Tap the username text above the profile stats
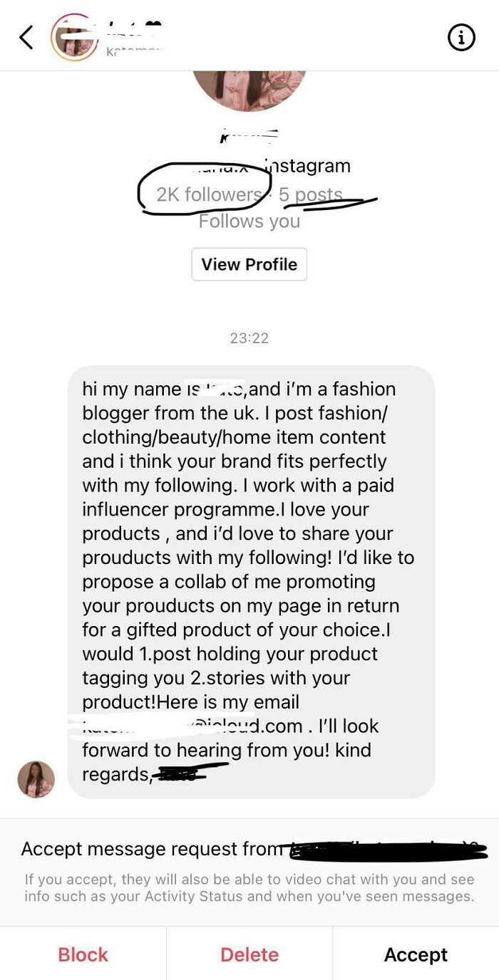Screen dimensions: 499x980 [249, 135]
